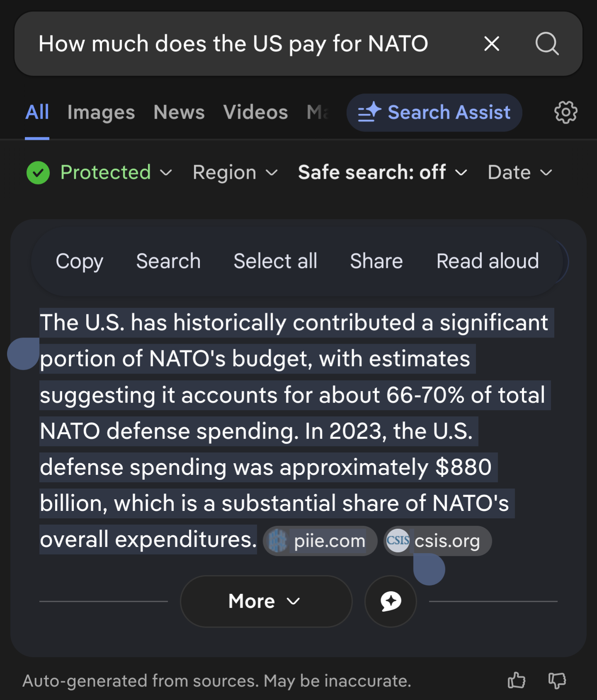Tap the text "Auto-generated from sources. May be inaccurate."
Screen dimensions: 597x700
point(217,681)
